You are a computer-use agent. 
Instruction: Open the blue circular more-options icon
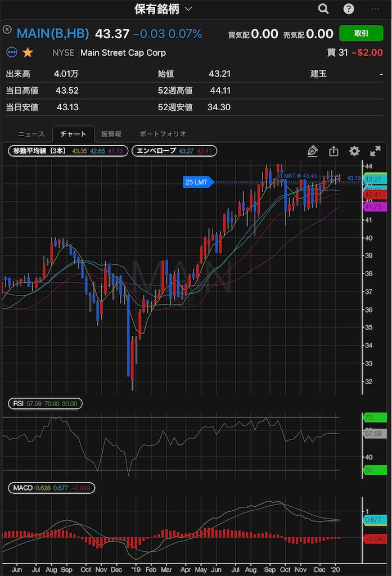pyautogui.click(x=12, y=52)
